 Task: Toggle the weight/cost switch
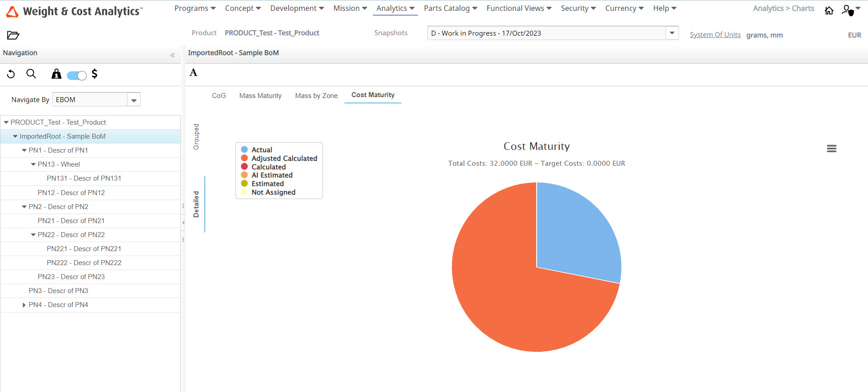click(x=76, y=75)
